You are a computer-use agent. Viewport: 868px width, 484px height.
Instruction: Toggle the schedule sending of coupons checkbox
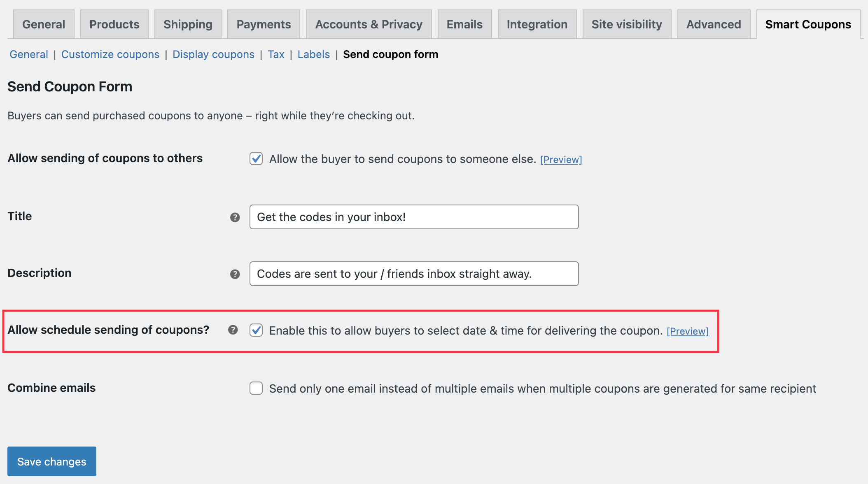point(256,330)
